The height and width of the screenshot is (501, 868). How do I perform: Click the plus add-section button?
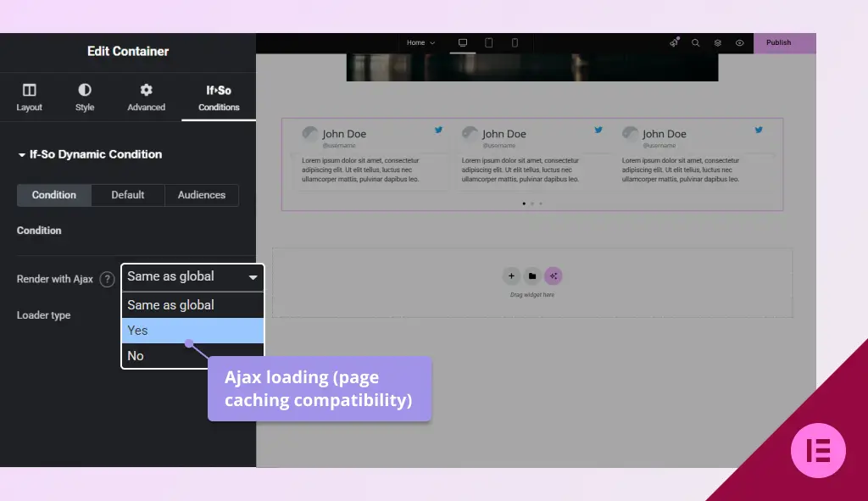pyautogui.click(x=511, y=276)
